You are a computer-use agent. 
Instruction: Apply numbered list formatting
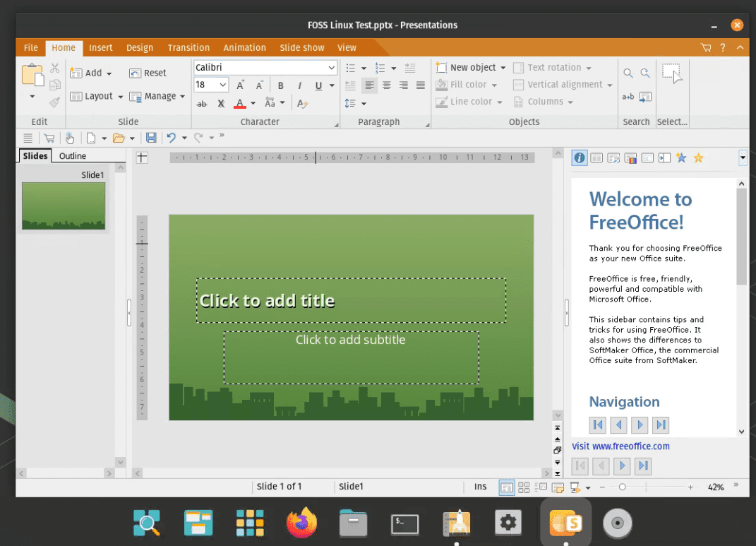(380, 68)
